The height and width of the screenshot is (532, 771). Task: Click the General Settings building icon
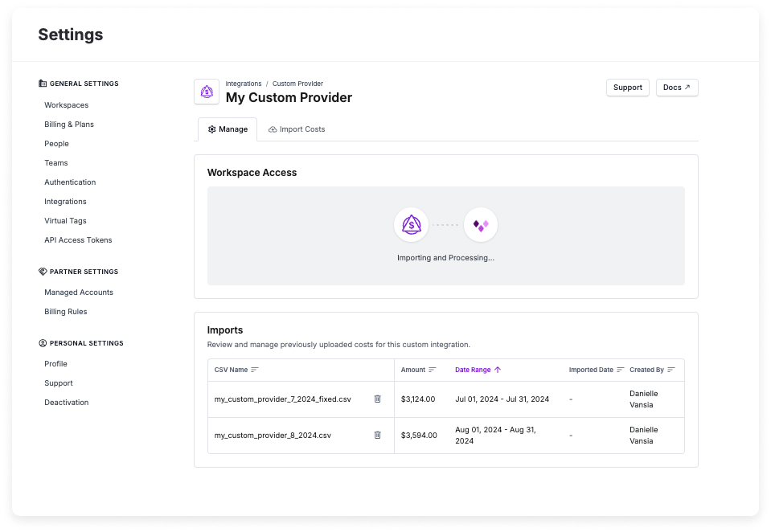click(43, 84)
